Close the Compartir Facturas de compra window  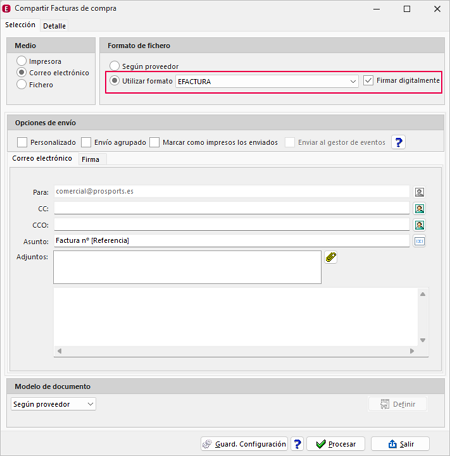click(x=437, y=9)
